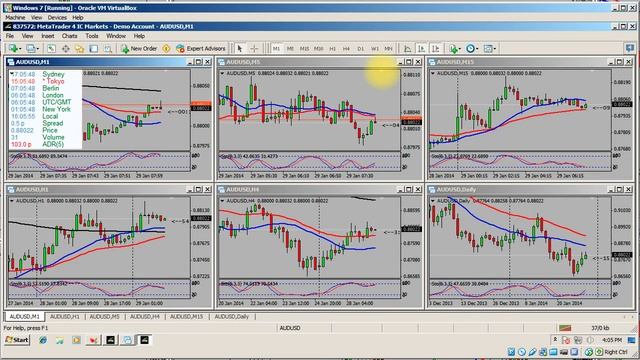
Task: Open Windows Explorer folder taskbar icon
Action: tap(60, 340)
